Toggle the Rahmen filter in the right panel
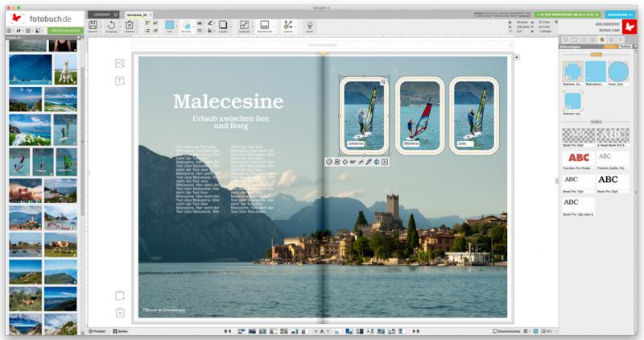 [610, 47]
